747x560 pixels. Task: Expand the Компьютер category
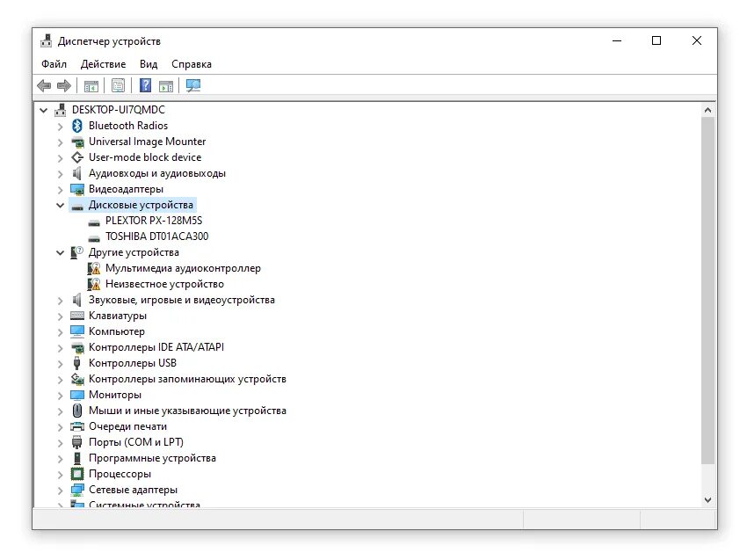(x=60, y=331)
